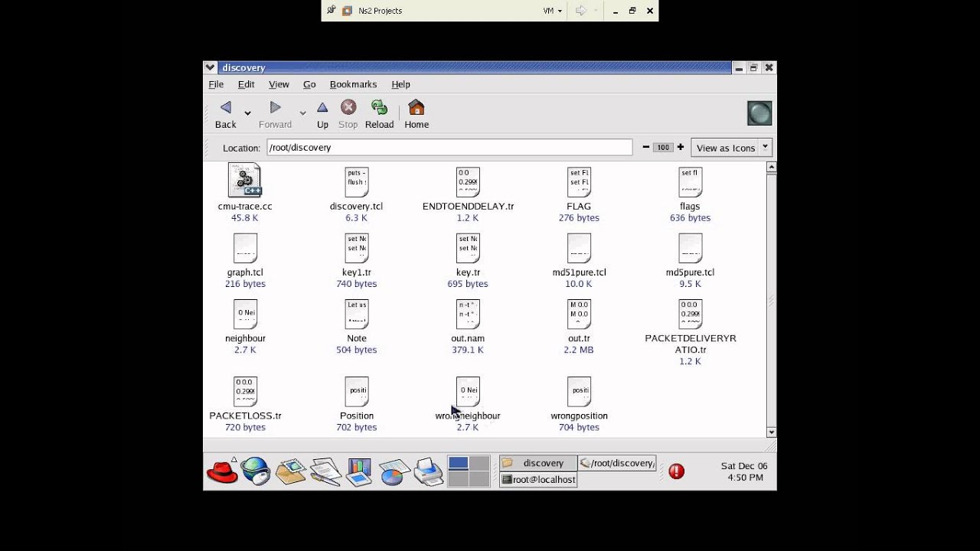This screenshot has width=980, height=551.
Task: Click the red alert notification icon
Action: (x=676, y=471)
